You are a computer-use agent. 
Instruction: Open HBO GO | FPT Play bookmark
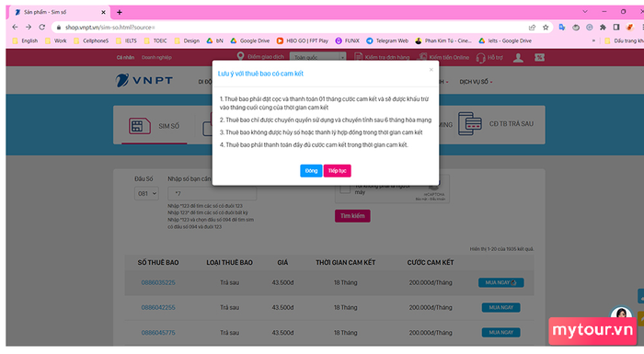[x=303, y=40]
